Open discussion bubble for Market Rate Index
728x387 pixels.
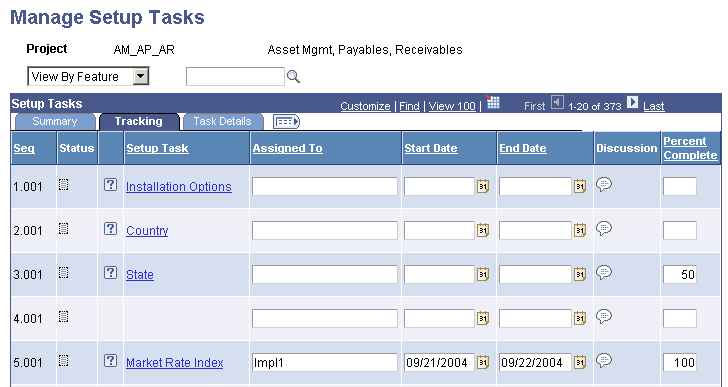click(x=604, y=361)
